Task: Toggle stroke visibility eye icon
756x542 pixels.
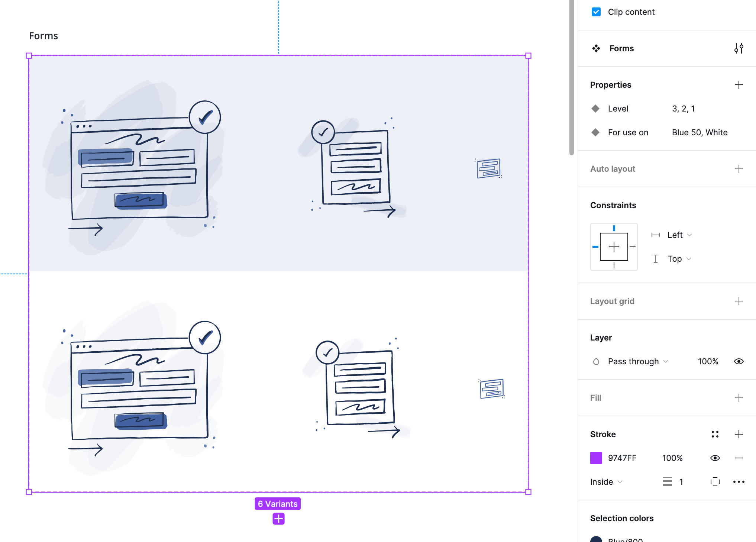Action: pos(715,458)
